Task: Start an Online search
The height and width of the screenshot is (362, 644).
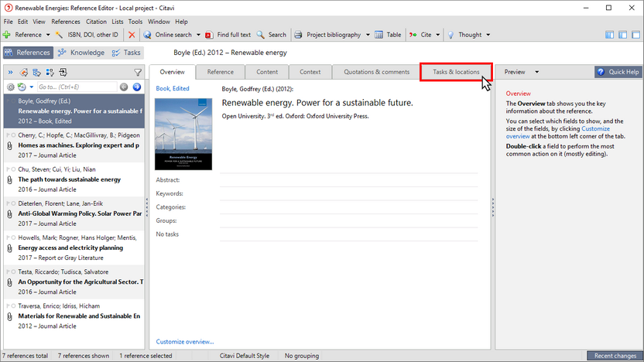Action: (x=167, y=35)
